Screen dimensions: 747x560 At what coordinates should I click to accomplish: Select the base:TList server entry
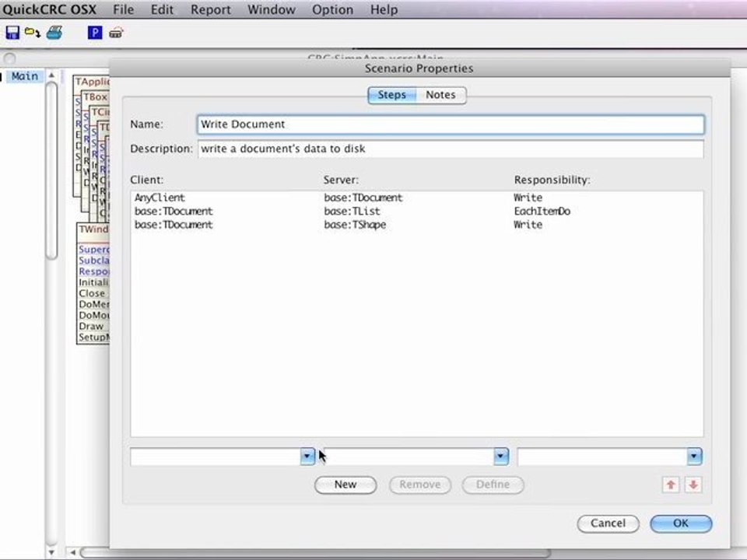[x=352, y=211]
